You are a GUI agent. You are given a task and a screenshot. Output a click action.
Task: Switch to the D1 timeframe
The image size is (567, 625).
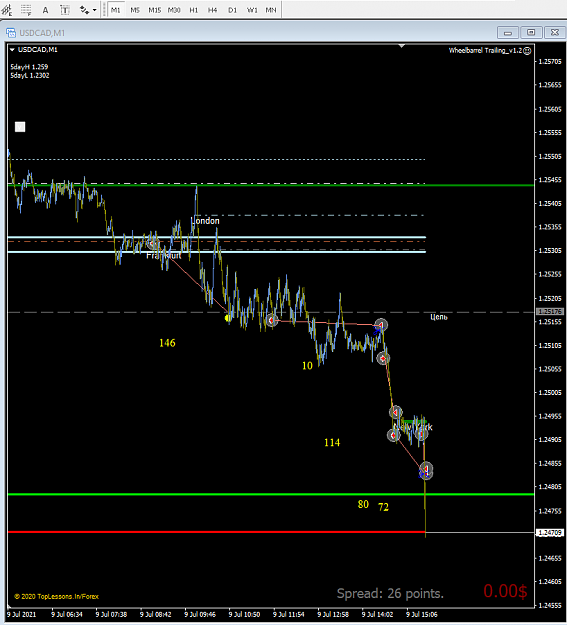pos(232,10)
